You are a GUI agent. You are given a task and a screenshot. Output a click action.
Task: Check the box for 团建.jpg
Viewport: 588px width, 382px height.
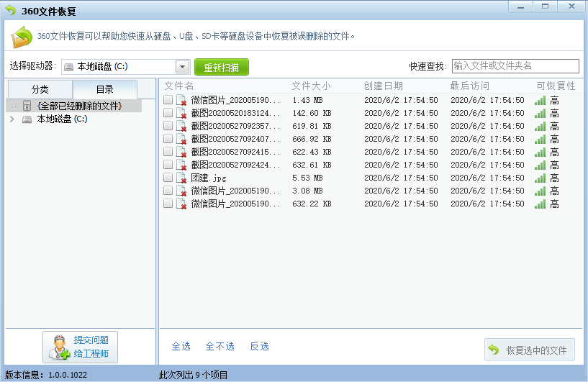click(x=168, y=177)
